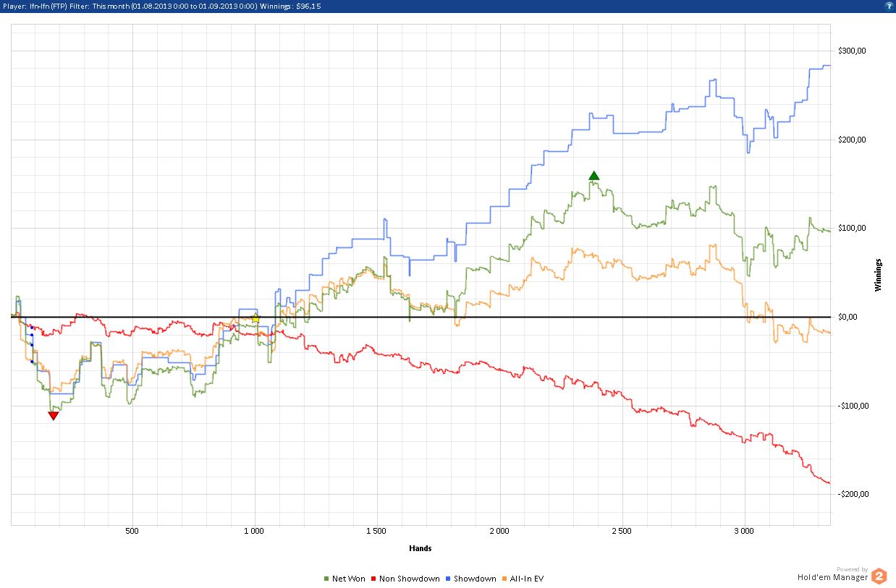Screen dimensions: 896x588
Task: Click the green upward triangle peak marker
Action: pyautogui.click(x=594, y=176)
